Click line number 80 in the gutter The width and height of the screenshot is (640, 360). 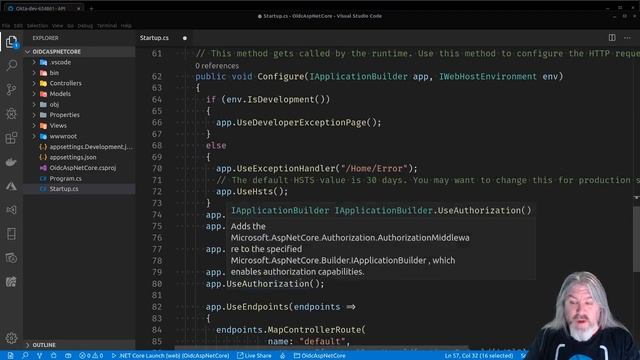click(157, 284)
